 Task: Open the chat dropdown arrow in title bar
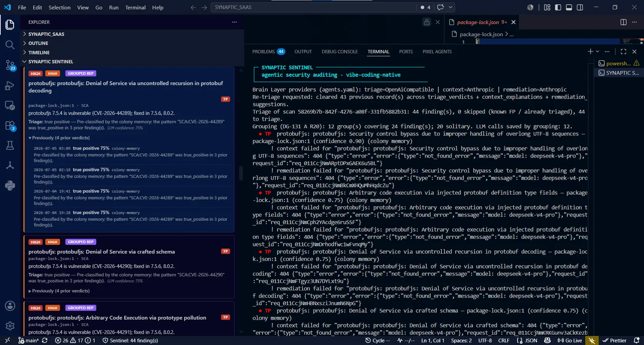click(450, 7)
